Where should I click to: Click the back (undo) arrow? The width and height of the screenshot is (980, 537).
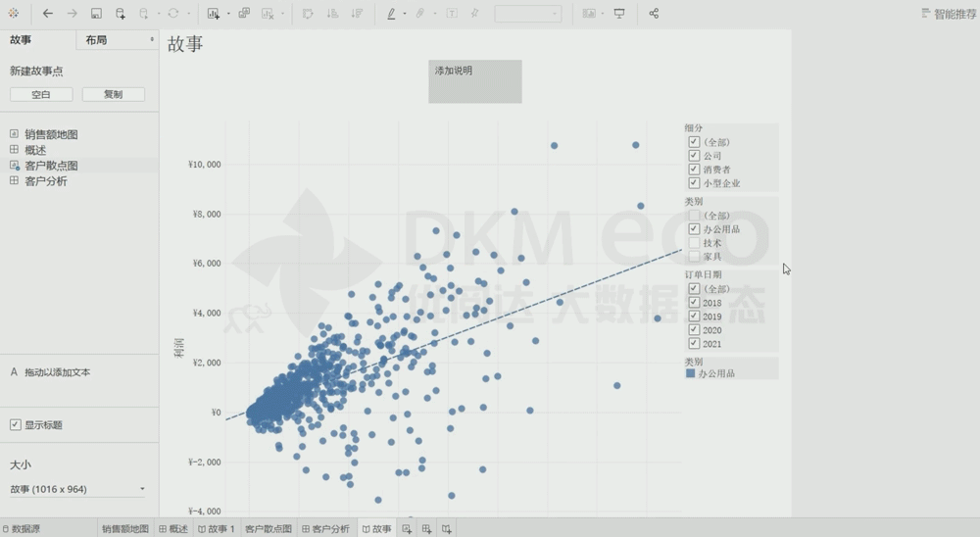[x=47, y=14]
